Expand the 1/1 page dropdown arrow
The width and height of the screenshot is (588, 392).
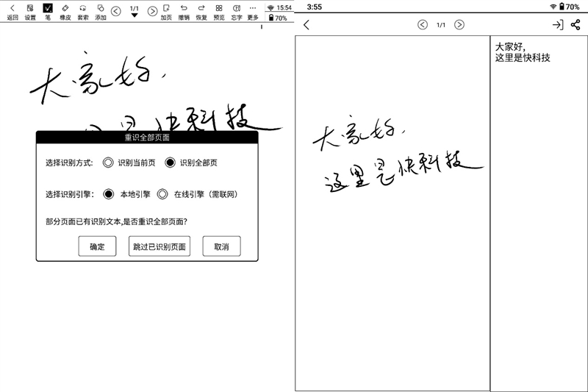point(135,15)
